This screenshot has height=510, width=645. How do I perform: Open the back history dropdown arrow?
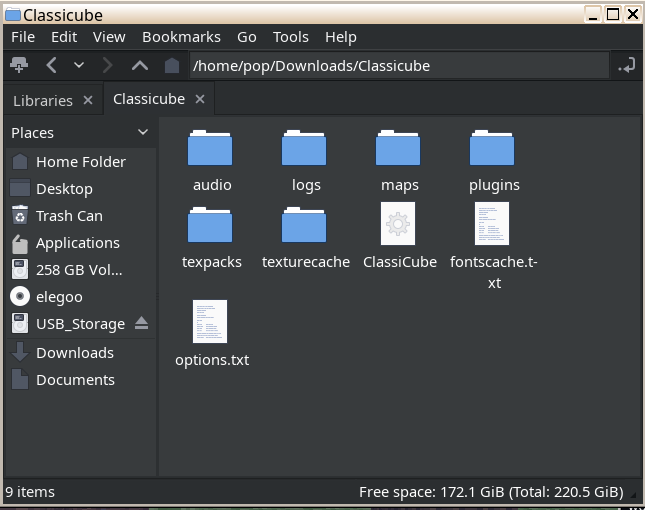point(79,65)
